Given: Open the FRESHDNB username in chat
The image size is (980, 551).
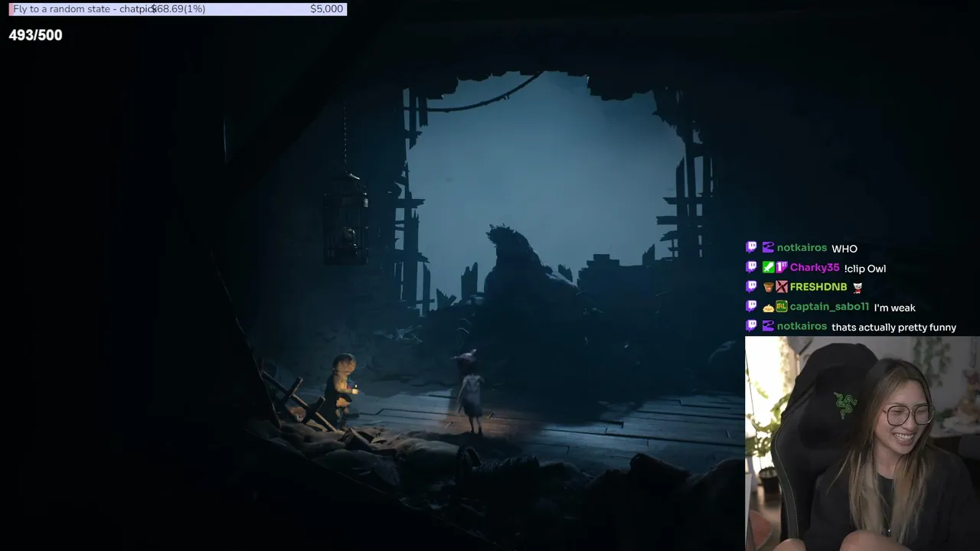Looking at the screenshot, I should click(818, 287).
